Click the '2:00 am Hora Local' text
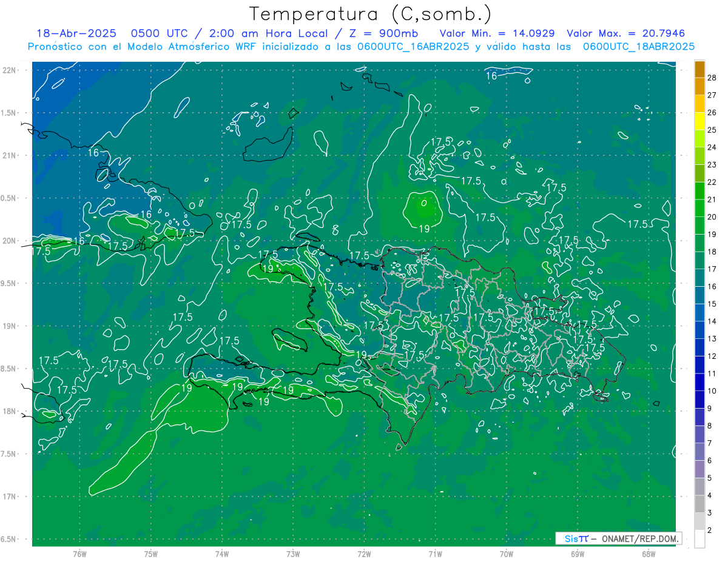This screenshot has height=562, width=728. point(269,34)
